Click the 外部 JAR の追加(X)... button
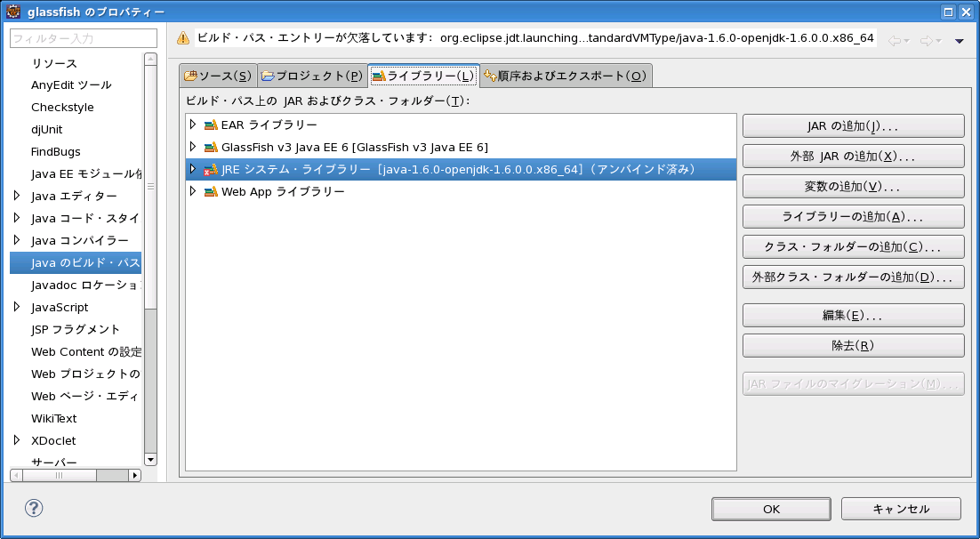Screen dimensions: 980x539 (x=853, y=157)
